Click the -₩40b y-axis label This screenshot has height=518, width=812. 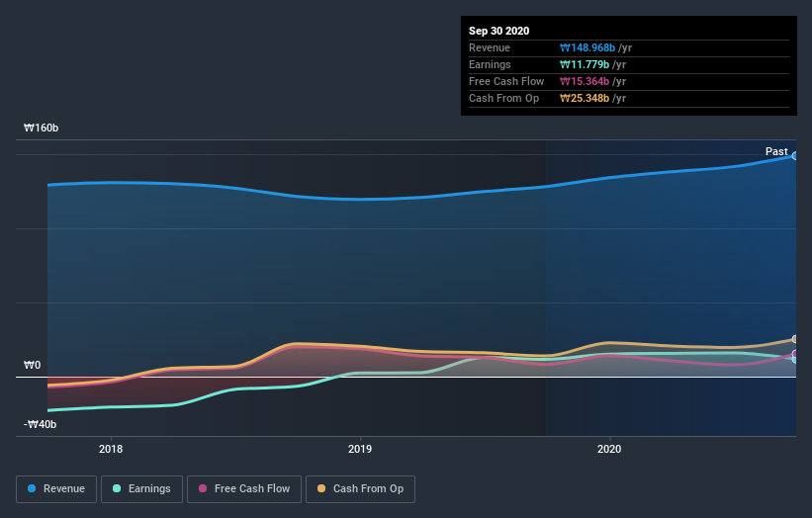pos(40,424)
